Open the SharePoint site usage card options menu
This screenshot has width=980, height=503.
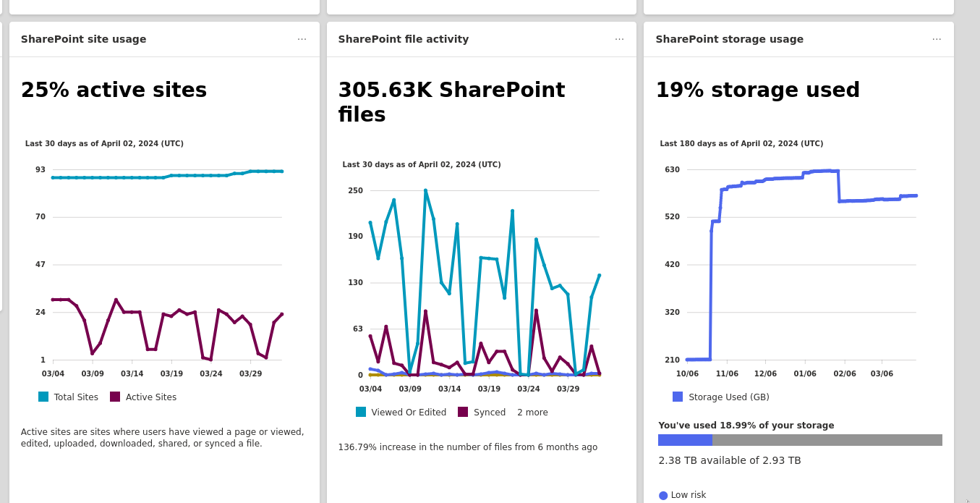point(302,39)
